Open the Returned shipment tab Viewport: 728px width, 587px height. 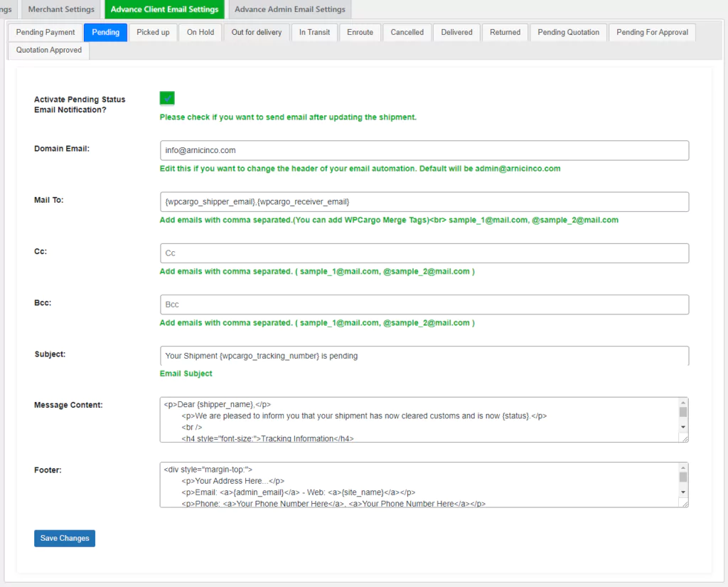pos(505,32)
